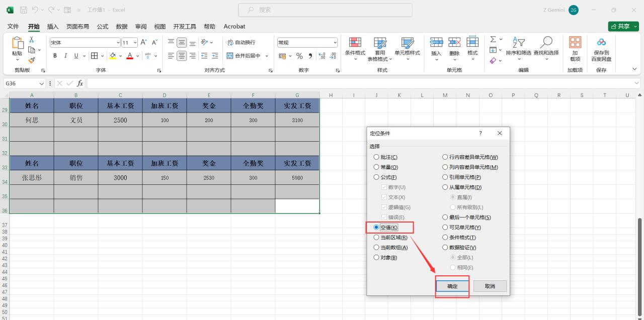Click the red font color swatch icon
The image size is (644, 320).
pyautogui.click(x=130, y=56)
